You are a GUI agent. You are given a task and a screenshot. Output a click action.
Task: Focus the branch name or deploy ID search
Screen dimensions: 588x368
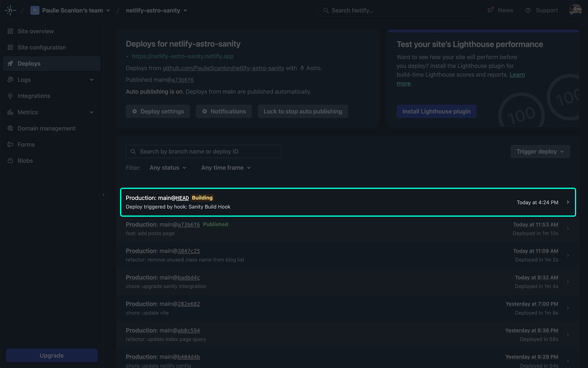204,151
